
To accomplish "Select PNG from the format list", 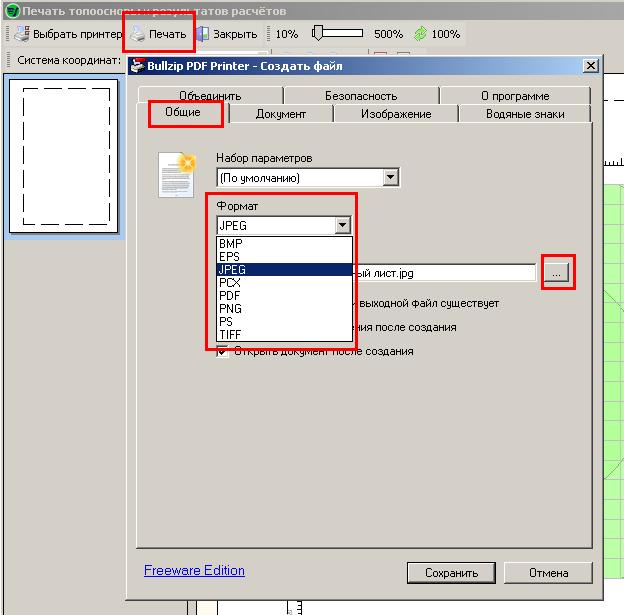I will (230, 309).
